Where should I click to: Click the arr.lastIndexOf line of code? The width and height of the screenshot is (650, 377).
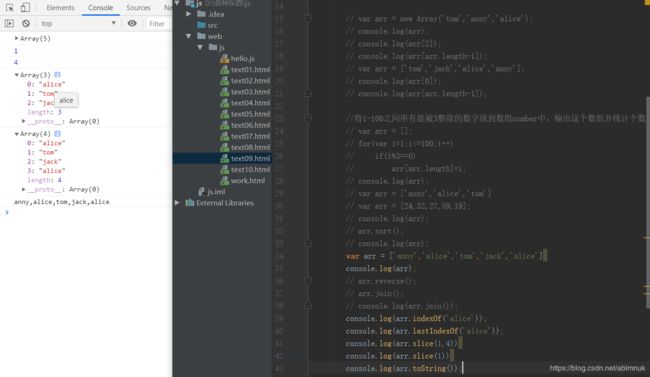[424, 331]
